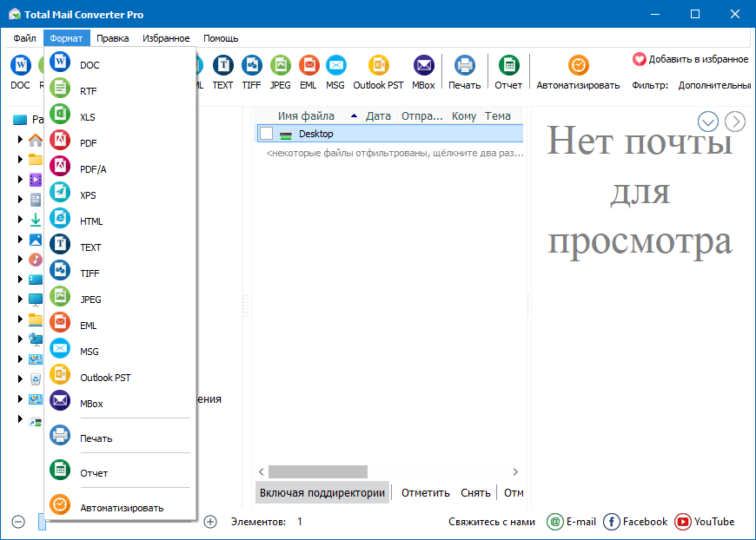The height and width of the screenshot is (540, 756).
Task: Expand the down chevron above the preview pane
Action: (x=707, y=122)
